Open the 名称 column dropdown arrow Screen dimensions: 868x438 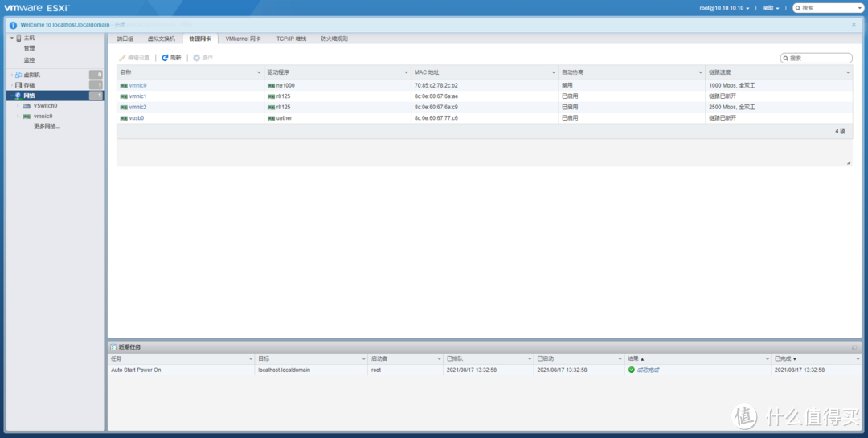pos(259,72)
